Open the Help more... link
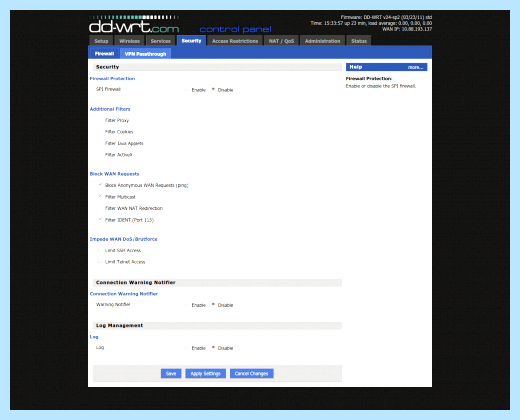The image size is (520, 420). coord(415,67)
